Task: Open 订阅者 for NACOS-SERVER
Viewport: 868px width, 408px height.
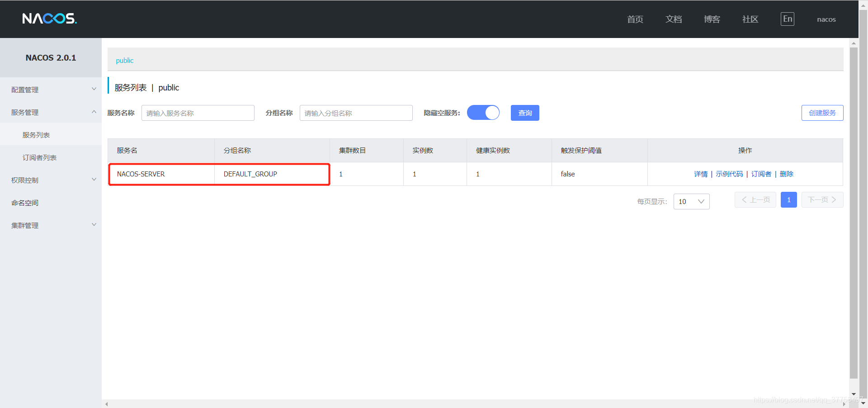Action: pos(761,174)
